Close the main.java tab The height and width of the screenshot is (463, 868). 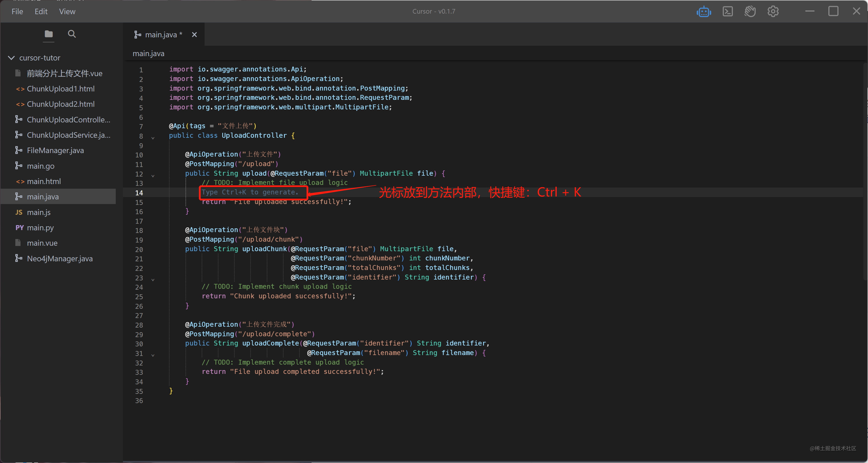pos(194,35)
